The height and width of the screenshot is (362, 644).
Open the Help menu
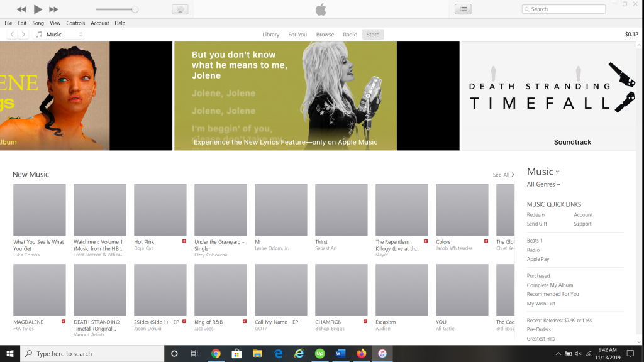[x=120, y=23]
